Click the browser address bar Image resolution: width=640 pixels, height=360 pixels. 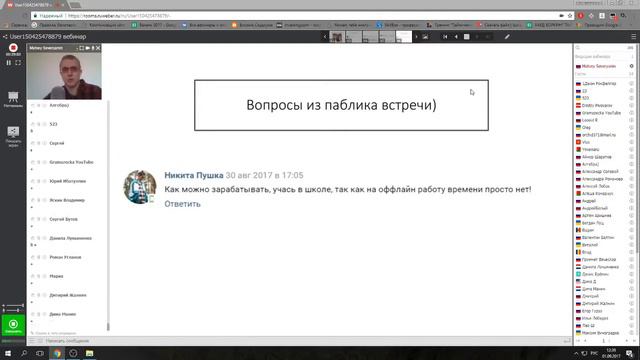(302, 16)
